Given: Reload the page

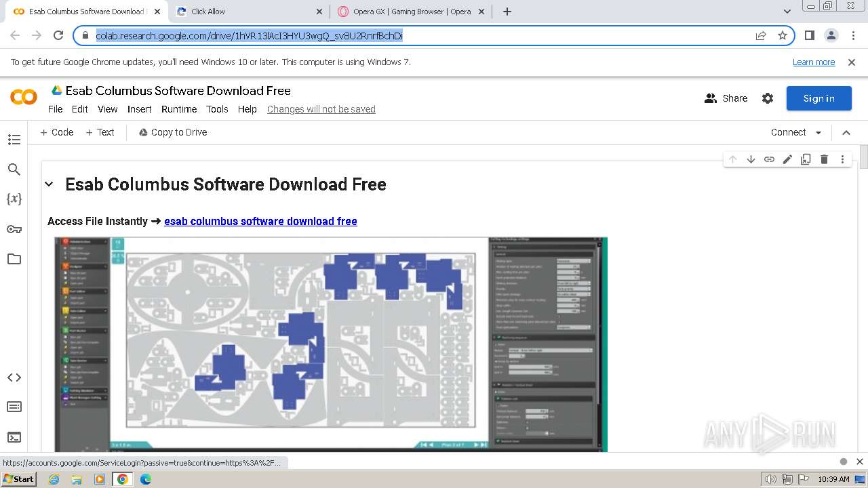Looking at the screenshot, I should click(x=58, y=35).
